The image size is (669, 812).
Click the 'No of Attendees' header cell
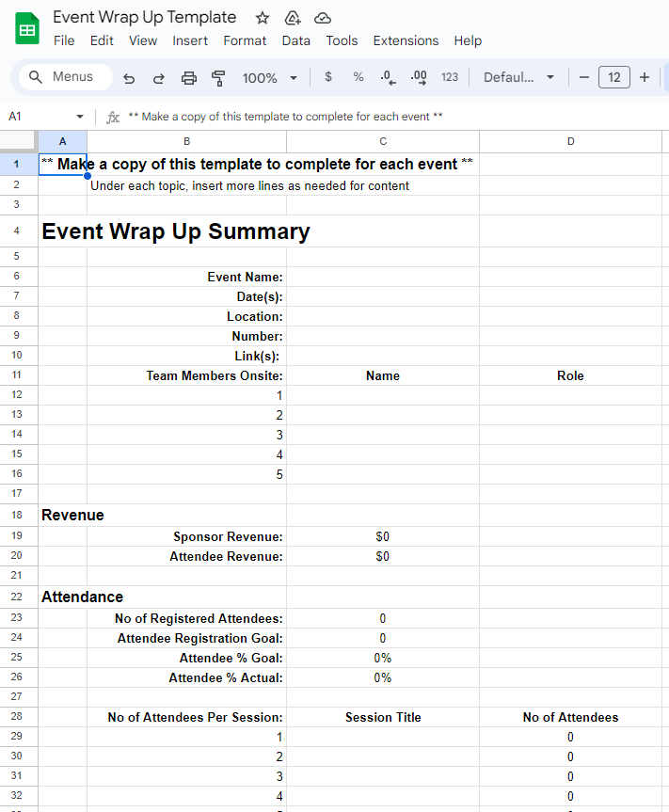click(x=570, y=717)
